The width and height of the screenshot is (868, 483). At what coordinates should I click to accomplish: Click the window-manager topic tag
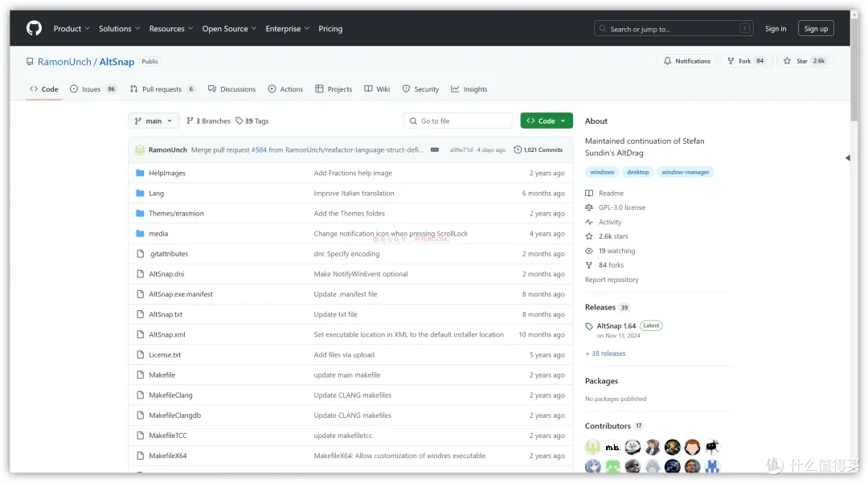pos(686,172)
